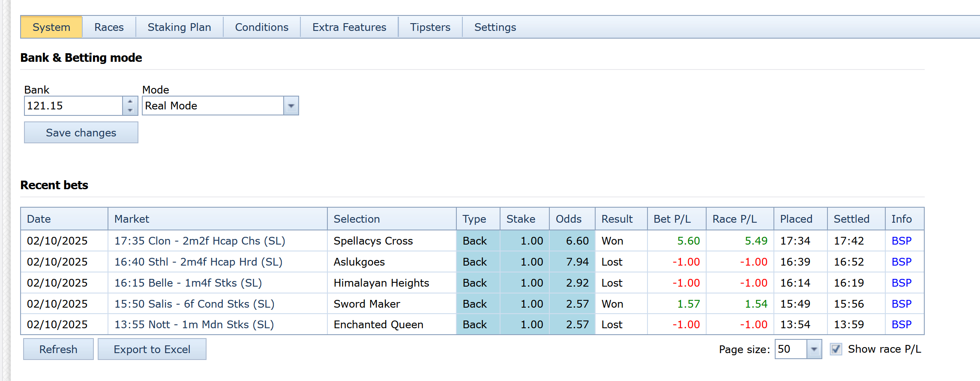Go to the Conditions tab
Screen dimensions: 980x381
click(x=261, y=27)
